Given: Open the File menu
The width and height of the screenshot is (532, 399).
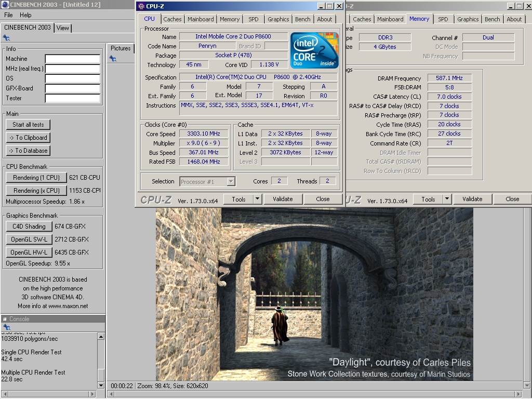Looking at the screenshot, I should click(8, 15).
